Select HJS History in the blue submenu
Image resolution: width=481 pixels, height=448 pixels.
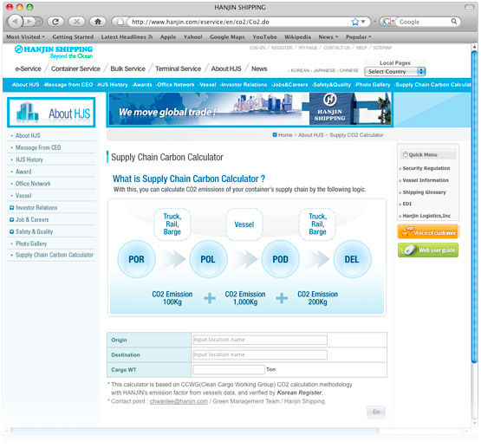click(x=113, y=85)
